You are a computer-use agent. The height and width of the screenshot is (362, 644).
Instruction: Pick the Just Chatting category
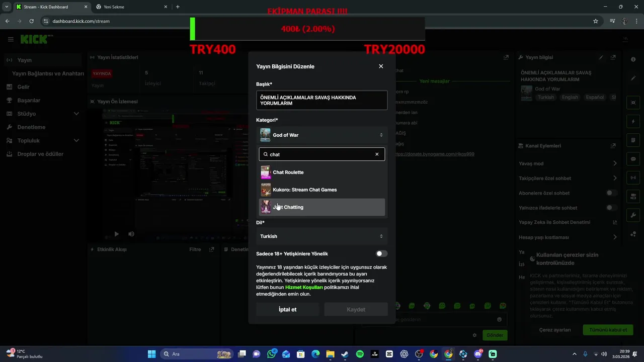[321, 207]
